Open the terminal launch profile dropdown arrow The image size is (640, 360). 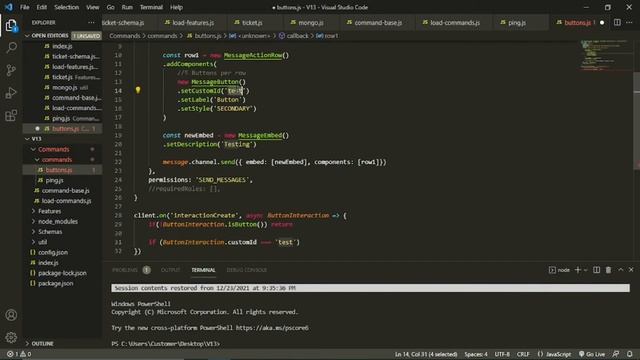coord(586,270)
